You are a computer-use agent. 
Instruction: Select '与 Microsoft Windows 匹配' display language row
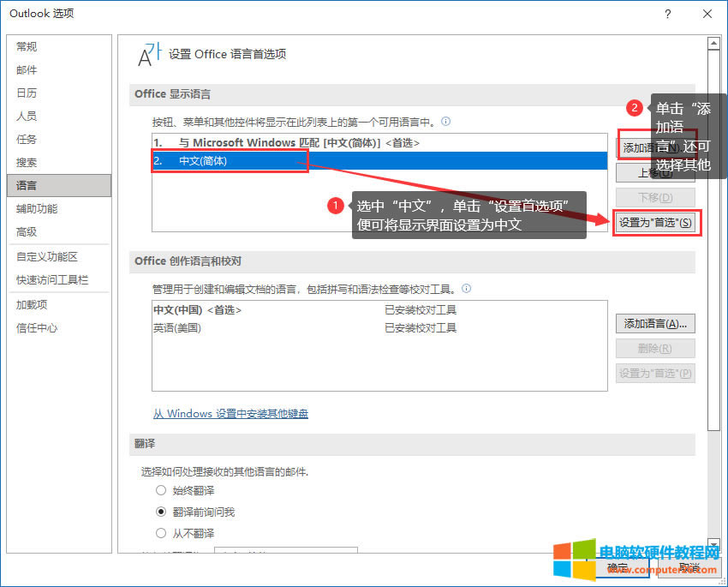coord(379,142)
